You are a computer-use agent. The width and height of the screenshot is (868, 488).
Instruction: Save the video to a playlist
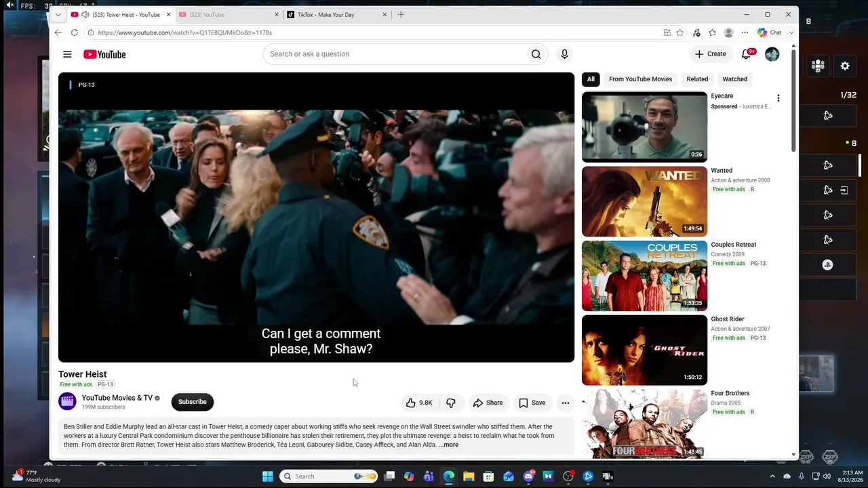click(x=532, y=403)
